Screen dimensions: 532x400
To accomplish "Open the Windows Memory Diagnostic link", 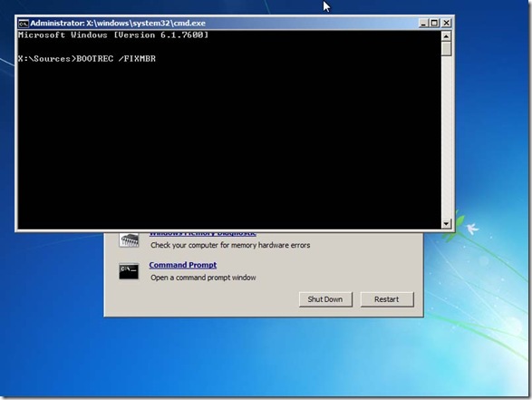I will (202, 234).
